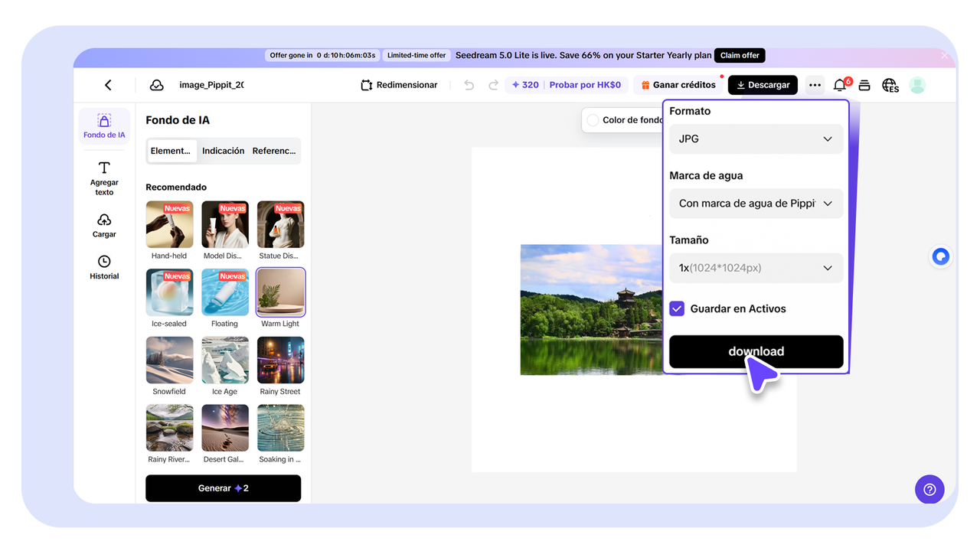
Task: Select the Floating background thumbnail
Action: coord(225,292)
